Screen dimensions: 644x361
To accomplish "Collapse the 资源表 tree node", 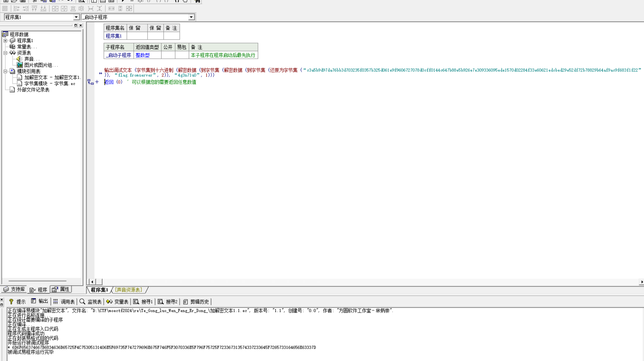I will pyautogui.click(x=5, y=53).
